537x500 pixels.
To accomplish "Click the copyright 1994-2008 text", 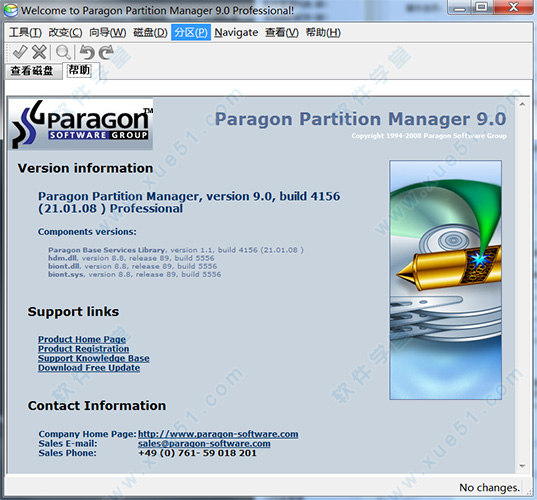I will [429, 136].
